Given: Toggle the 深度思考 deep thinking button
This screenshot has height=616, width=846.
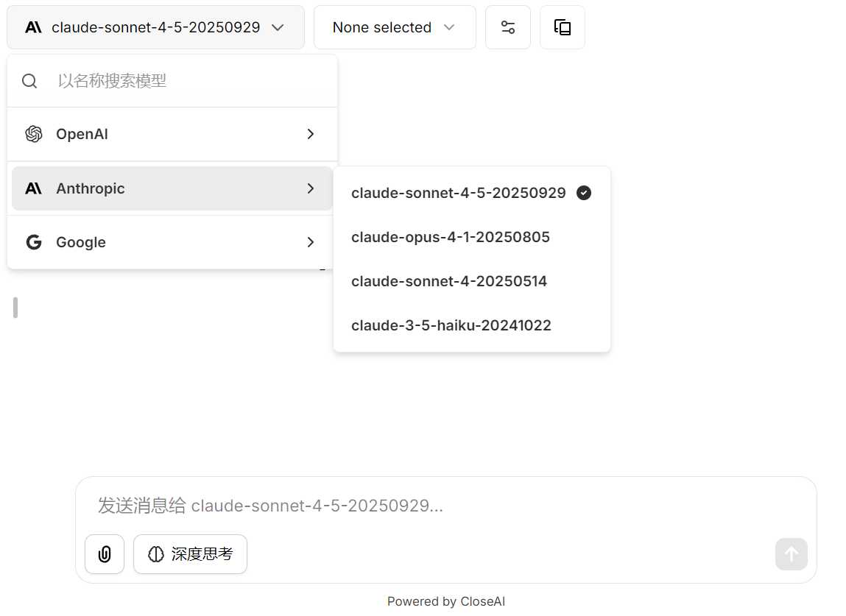Looking at the screenshot, I should [190, 554].
